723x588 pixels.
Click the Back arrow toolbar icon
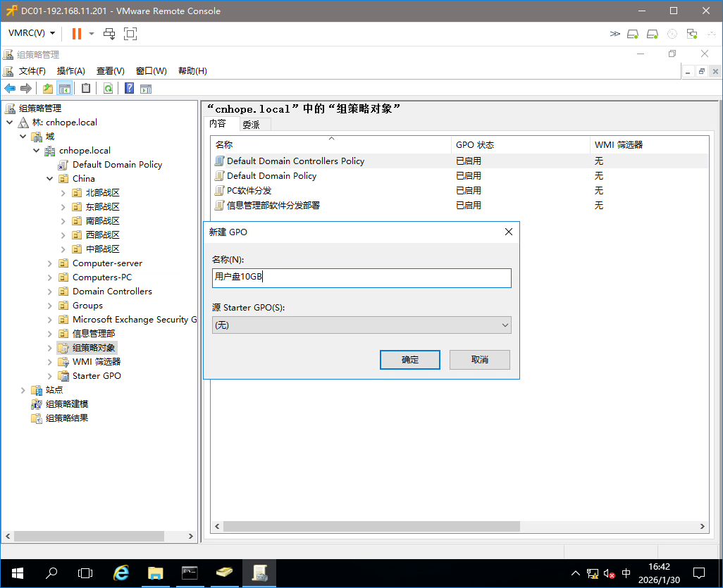click(x=10, y=89)
